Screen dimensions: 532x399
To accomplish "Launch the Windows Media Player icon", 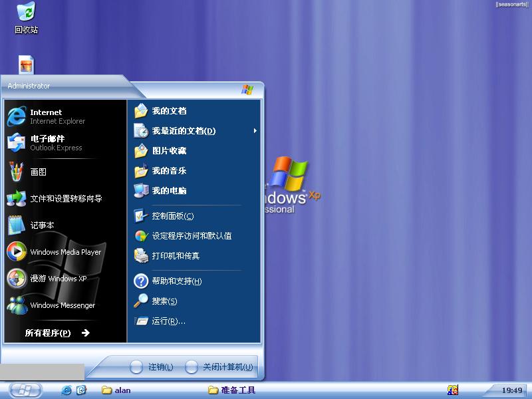I will pos(16,251).
